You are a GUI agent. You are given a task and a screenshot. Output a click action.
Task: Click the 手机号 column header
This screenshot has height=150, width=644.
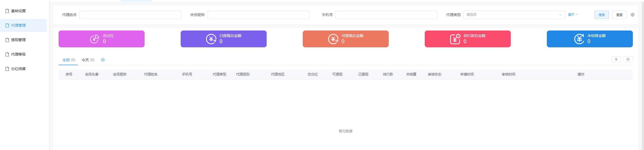coord(187,74)
